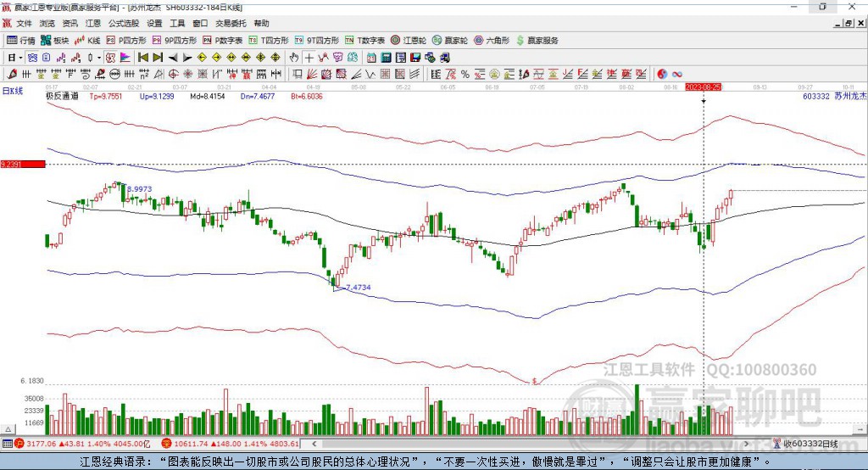868x470 pixels.
Task: Open the 赢家轮 wheel tool
Action: point(449,41)
